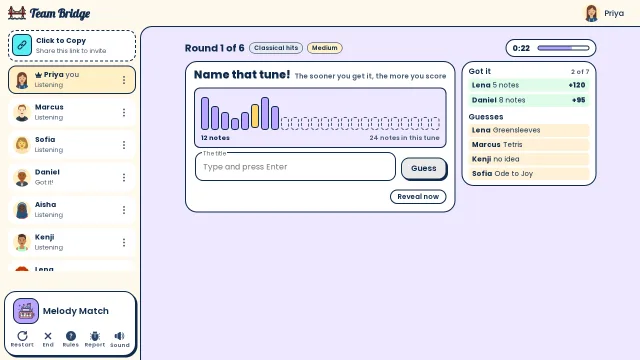Click the Medium difficulty tag
This screenshot has width=640, height=360.
point(324,48)
